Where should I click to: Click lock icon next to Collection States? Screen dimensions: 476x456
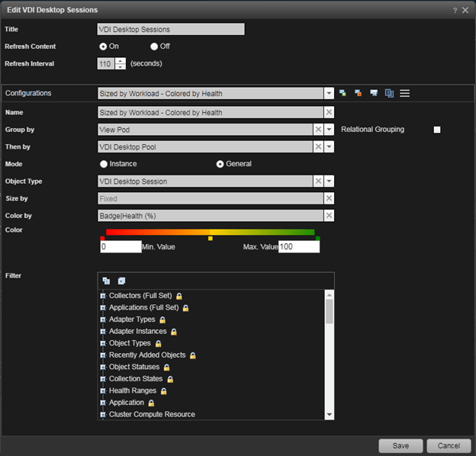[x=170, y=379]
